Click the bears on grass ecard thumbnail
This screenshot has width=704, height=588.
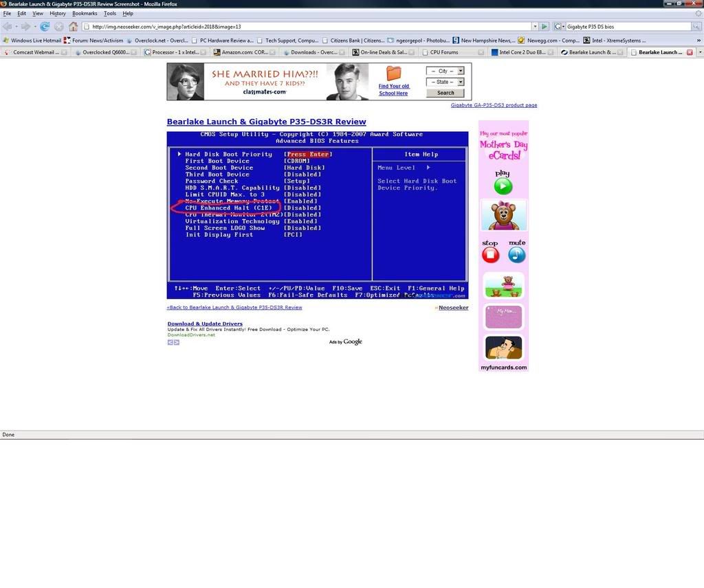point(503,286)
